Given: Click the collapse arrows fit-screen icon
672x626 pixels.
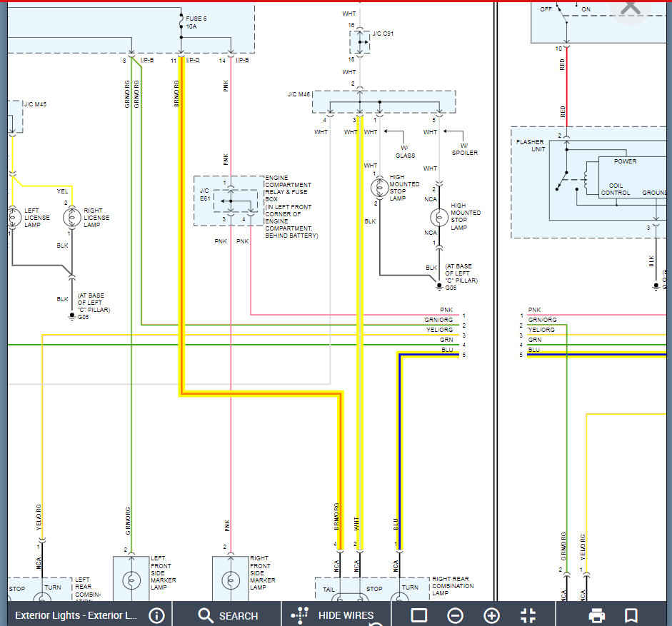Looking at the screenshot, I should (x=528, y=615).
